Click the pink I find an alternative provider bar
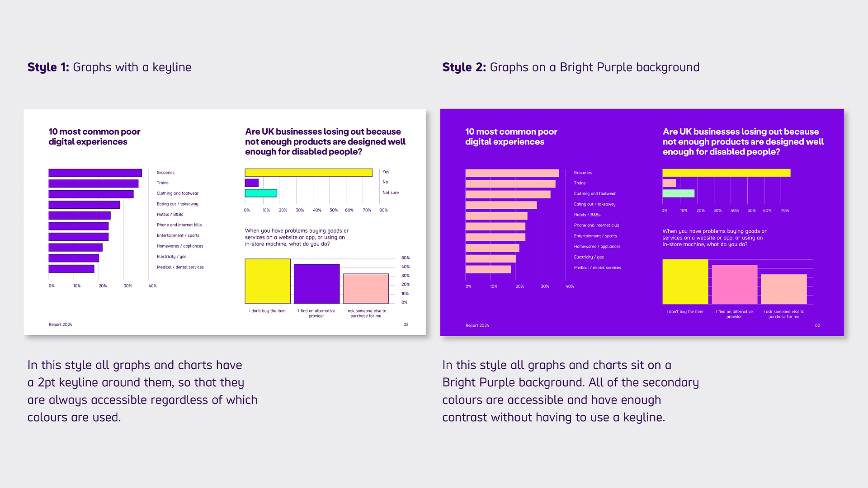The image size is (868, 488). point(735,284)
